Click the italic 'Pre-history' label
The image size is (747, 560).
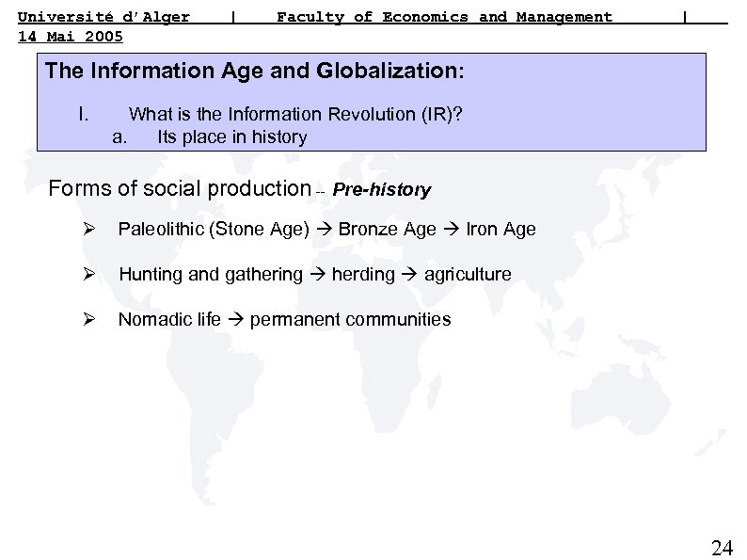[382, 190]
